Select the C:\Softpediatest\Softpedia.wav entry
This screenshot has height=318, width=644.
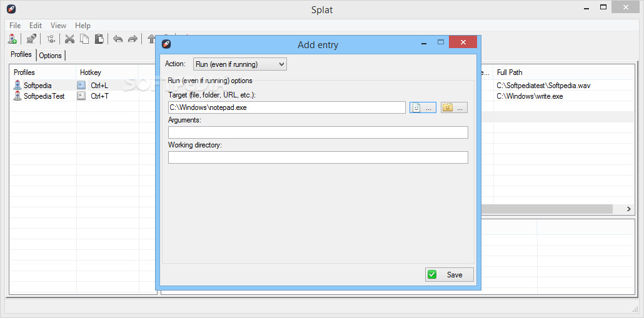[x=544, y=86]
